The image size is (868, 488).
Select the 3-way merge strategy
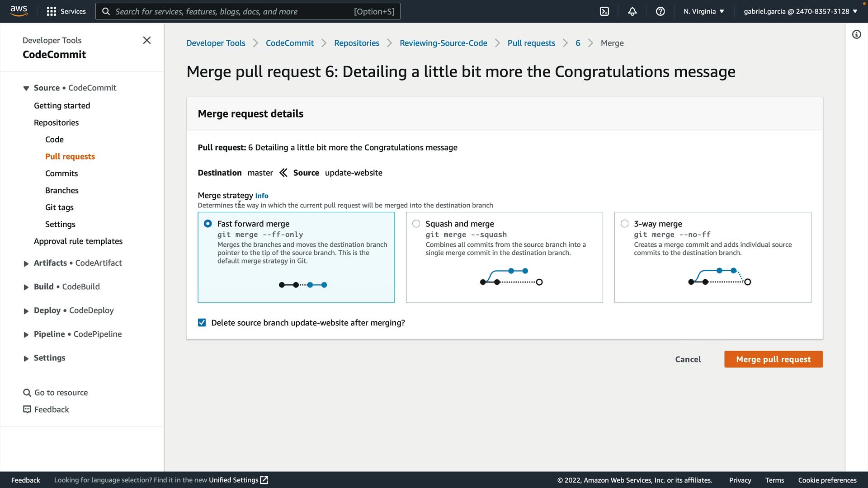pyautogui.click(x=625, y=224)
